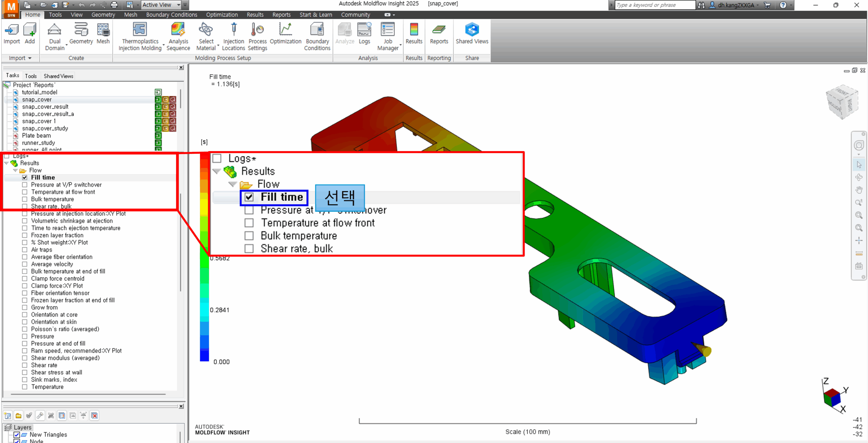Click the Moldflow application menu button
Image resolution: width=868 pixels, height=443 pixels.
tap(11, 9)
